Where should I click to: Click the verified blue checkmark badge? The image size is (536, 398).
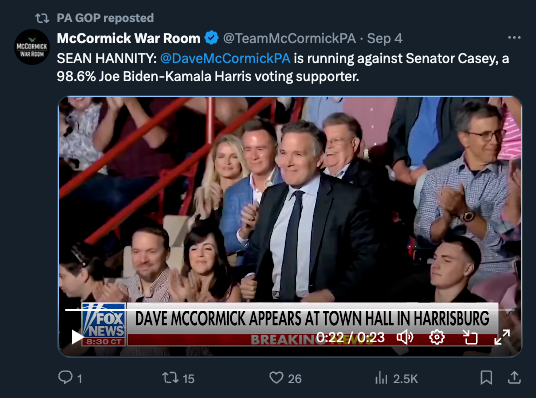coord(211,38)
